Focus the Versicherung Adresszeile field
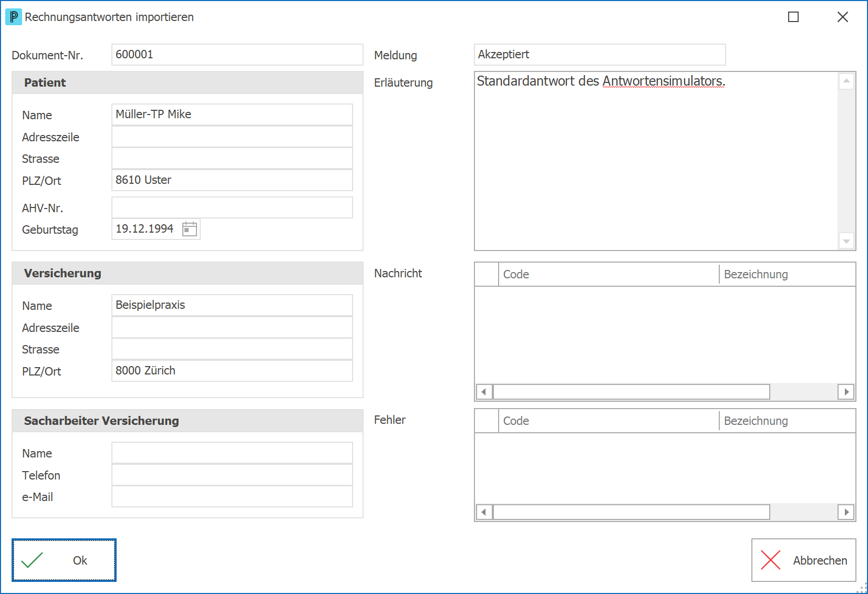 (x=232, y=327)
